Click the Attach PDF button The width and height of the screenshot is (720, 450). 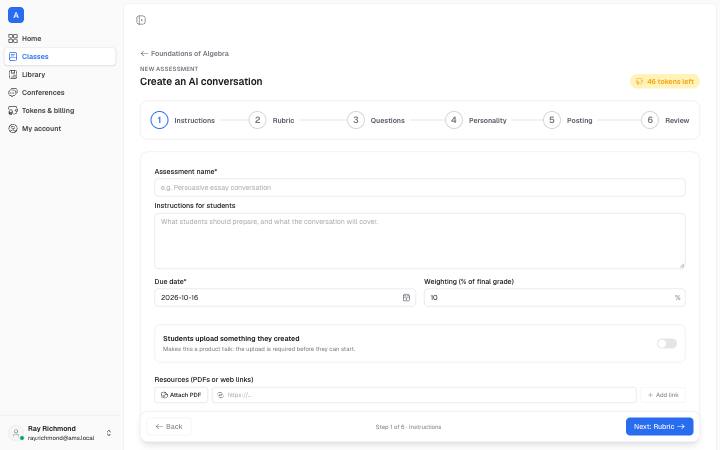(x=181, y=395)
